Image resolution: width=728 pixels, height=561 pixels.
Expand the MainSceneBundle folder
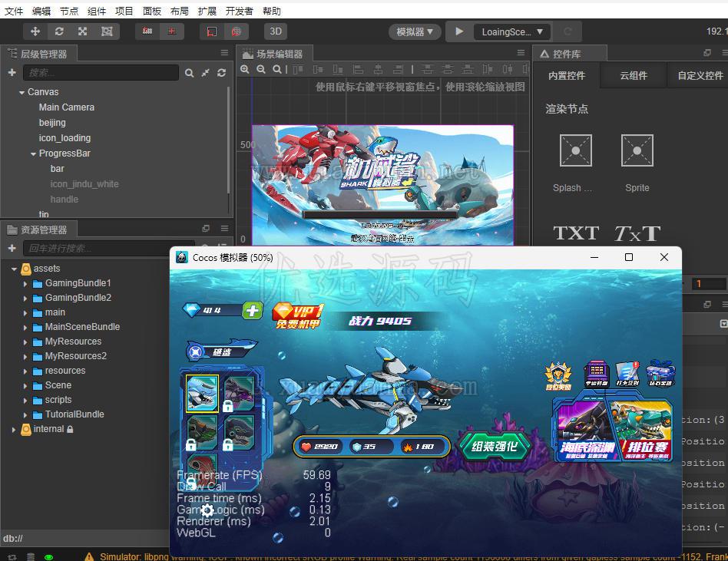(25, 328)
